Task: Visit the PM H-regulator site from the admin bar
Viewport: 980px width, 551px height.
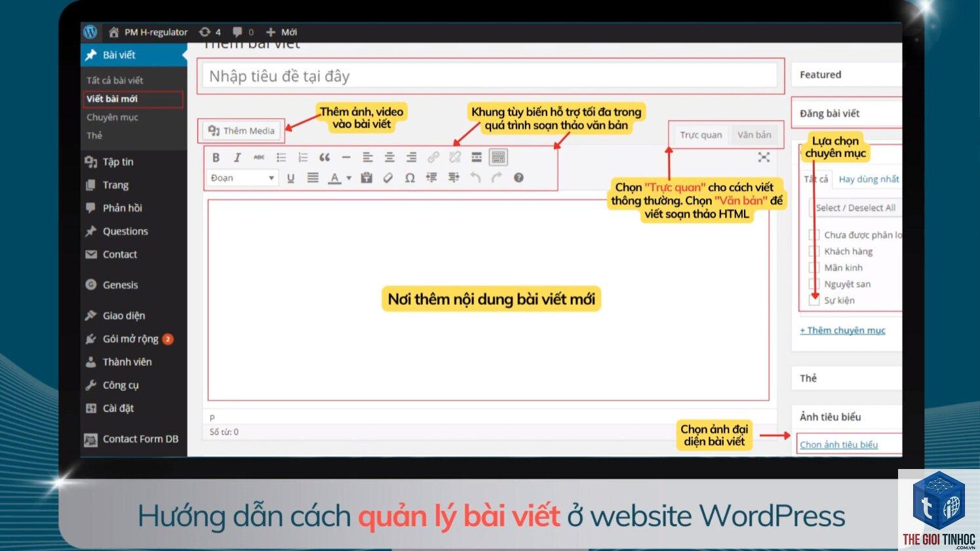Action: [x=148, y=31]
